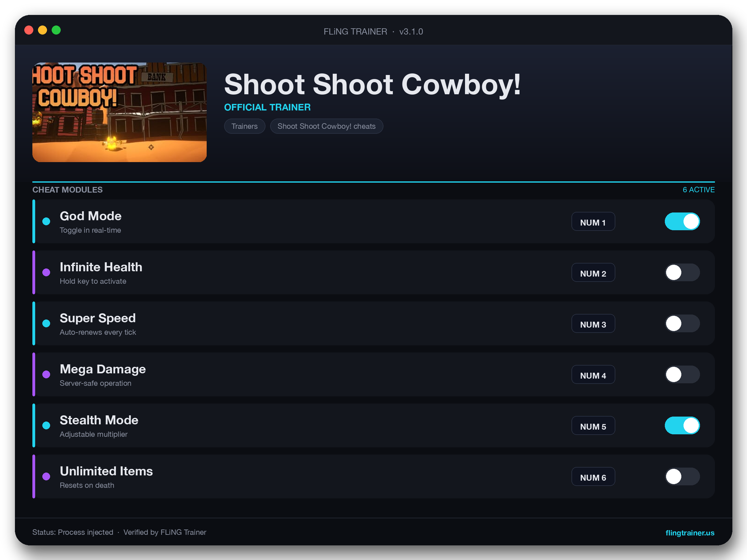747x560 pixels.
Task: Click the CHEAT MODULES section heading
Action: 68,190
